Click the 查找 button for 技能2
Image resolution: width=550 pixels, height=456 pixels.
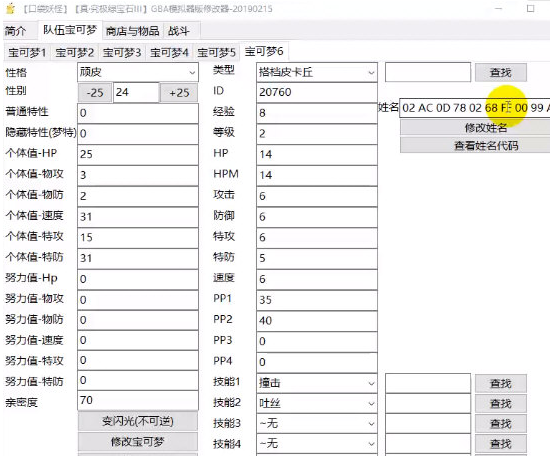(x=501, y=403)
